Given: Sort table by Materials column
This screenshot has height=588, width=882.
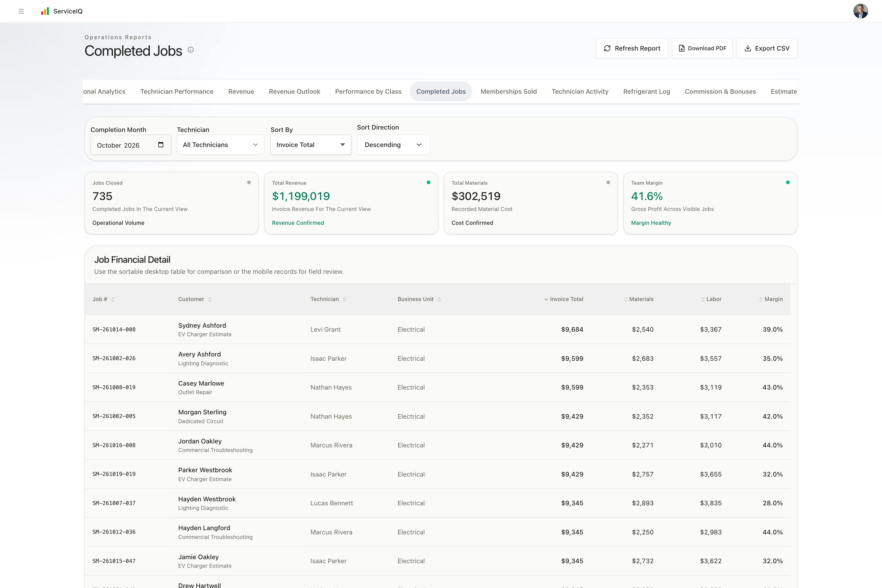Looking at the screenshot, I should pos(639,299).
